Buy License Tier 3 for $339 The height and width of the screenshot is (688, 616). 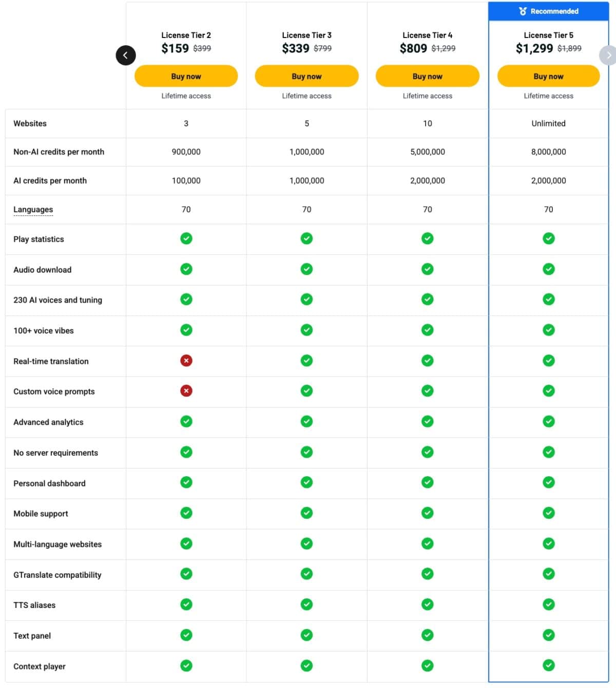[x=306, y=76]
